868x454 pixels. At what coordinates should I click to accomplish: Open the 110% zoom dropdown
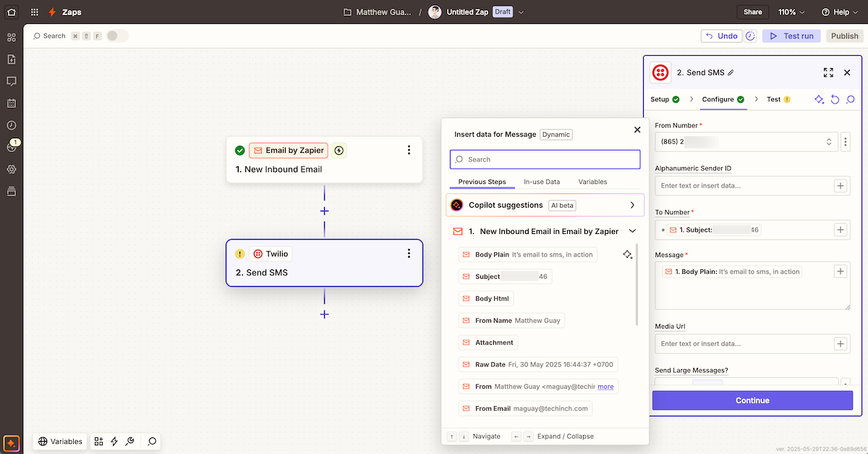pos(791,12)
